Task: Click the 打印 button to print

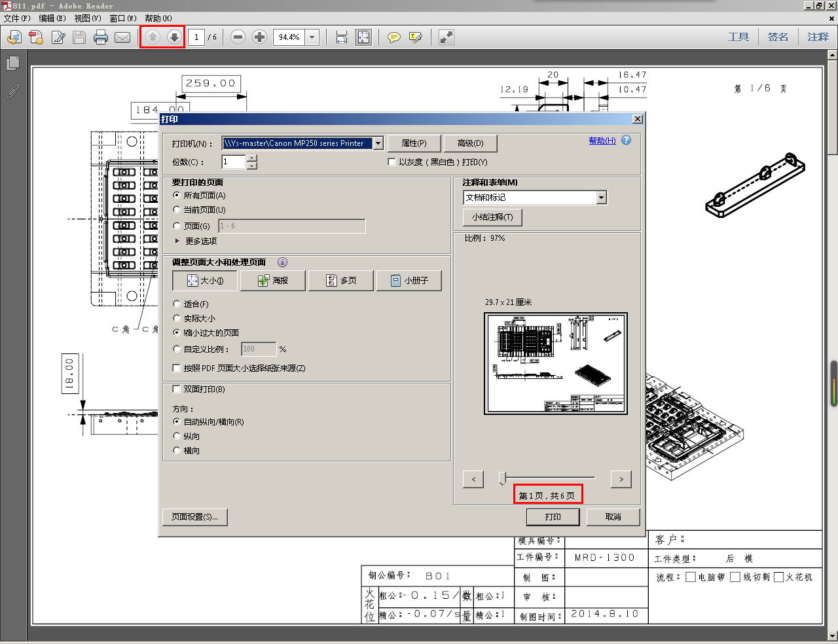Action: tap(553, 516)
